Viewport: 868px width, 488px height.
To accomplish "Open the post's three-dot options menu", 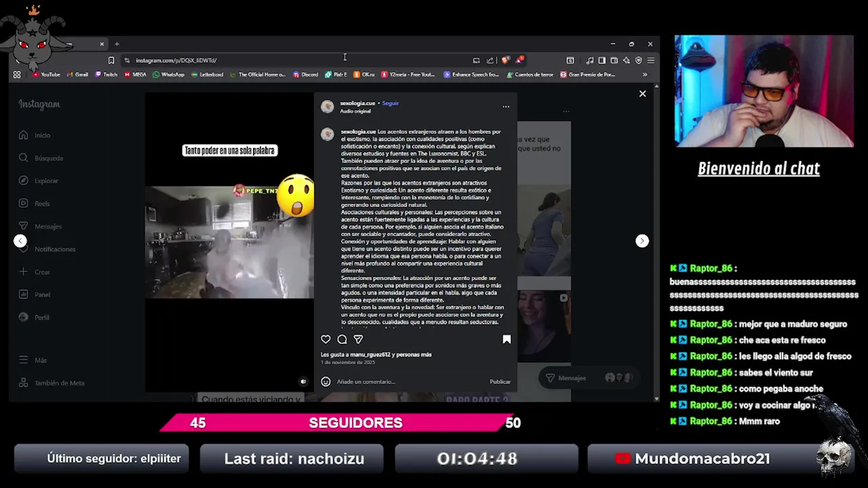I will point(506,106).
